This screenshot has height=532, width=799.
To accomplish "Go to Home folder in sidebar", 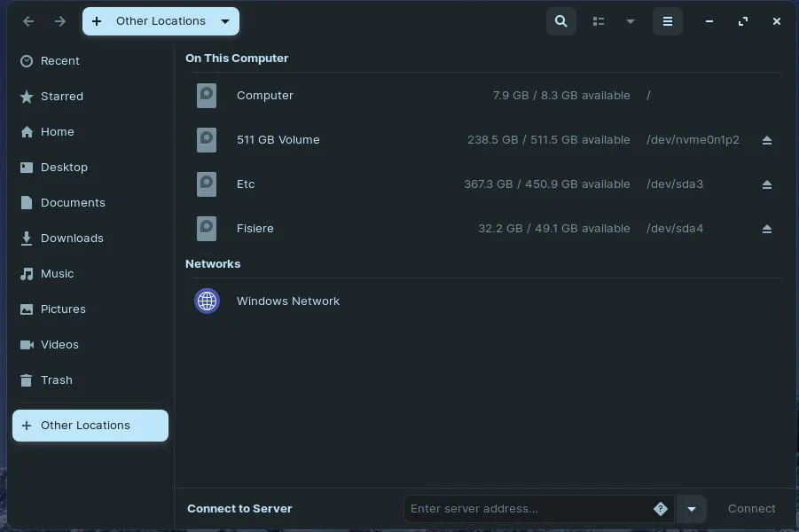I will (90, 132).
